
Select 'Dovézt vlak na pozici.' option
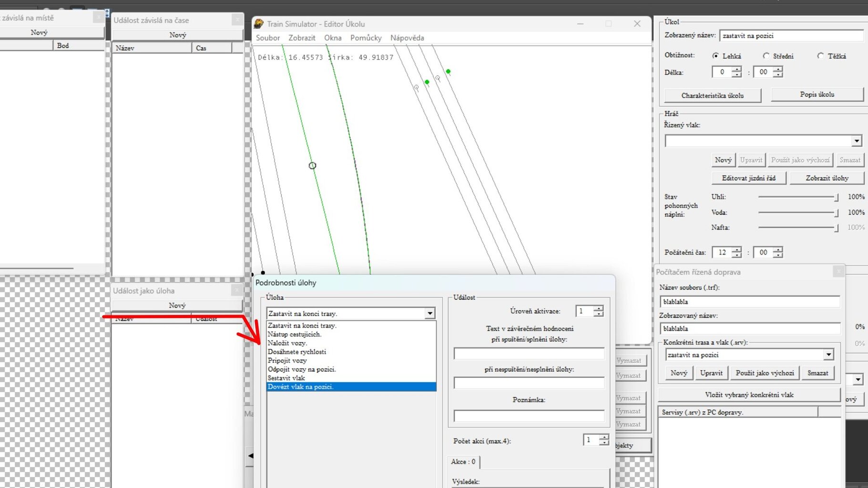pos(351,386)
